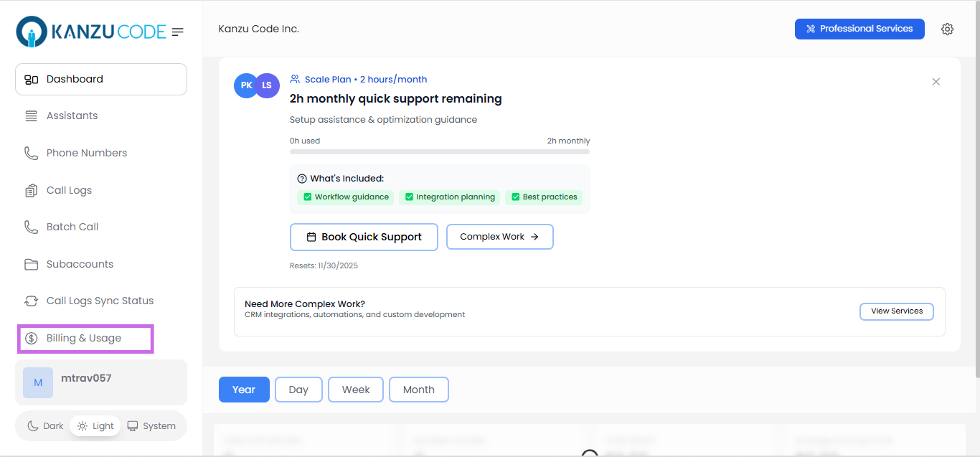Image resolution: width=980 pixels, height=457 pixels.
Task: Click the Batch Call phone icon
Action: (31, 227)
